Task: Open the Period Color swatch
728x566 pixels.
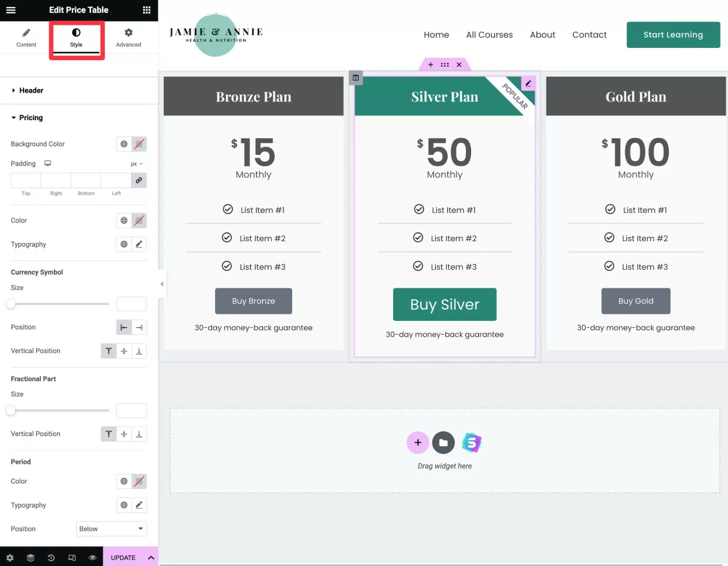Action: click(x=139, y=481)
